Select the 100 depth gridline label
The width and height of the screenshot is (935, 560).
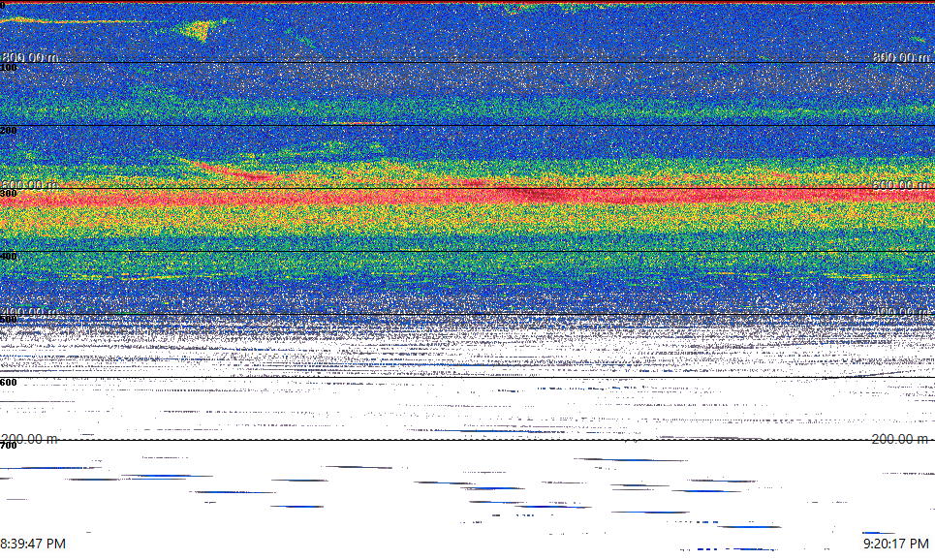point(9,68)
